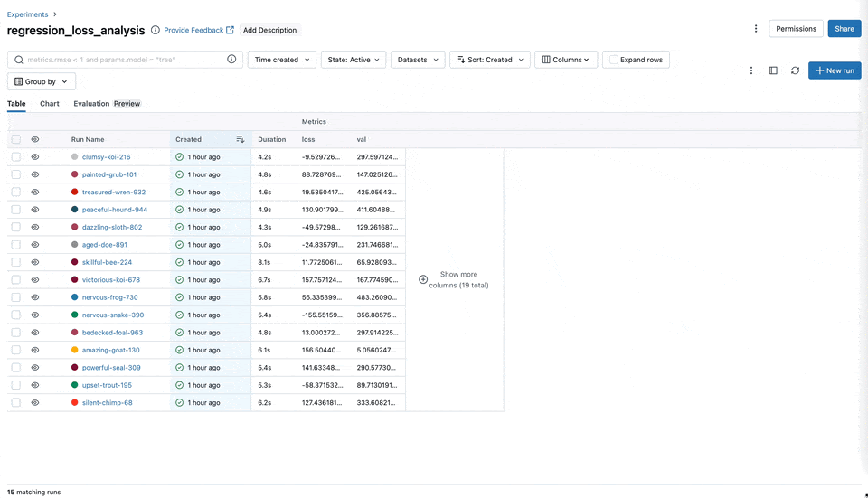Open the peaceful-hound-944 run link
The image size is (868, 498).
point(114,210)
